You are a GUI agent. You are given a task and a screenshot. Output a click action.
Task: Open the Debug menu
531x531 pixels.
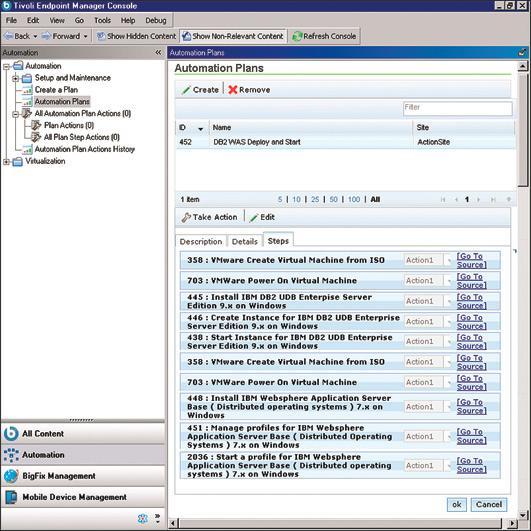pyautogui.click(x=156, y=20)
